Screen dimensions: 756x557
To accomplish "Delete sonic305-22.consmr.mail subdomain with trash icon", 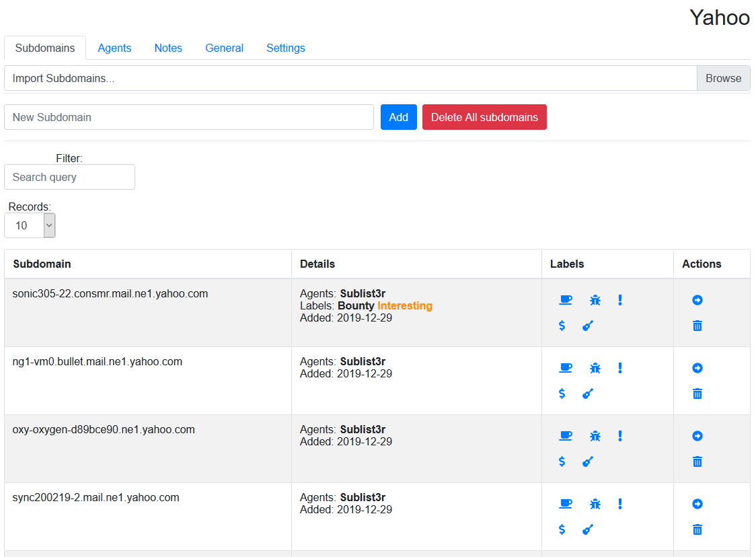I will (697, 326).
